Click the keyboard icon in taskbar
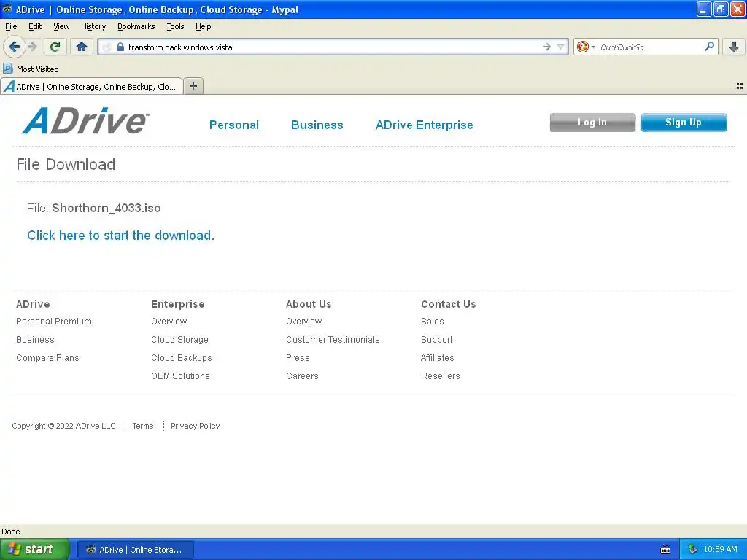747x560 pixels. 665,550
